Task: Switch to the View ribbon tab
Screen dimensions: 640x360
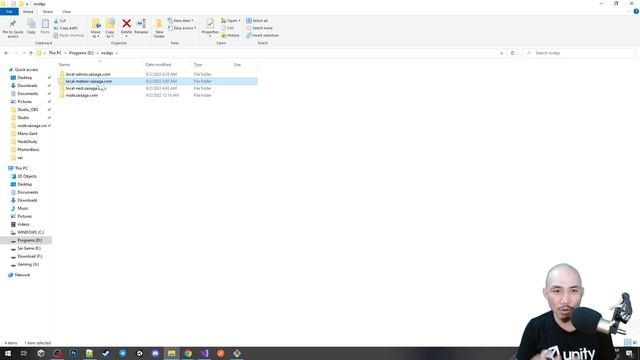Action: [67, 11]
